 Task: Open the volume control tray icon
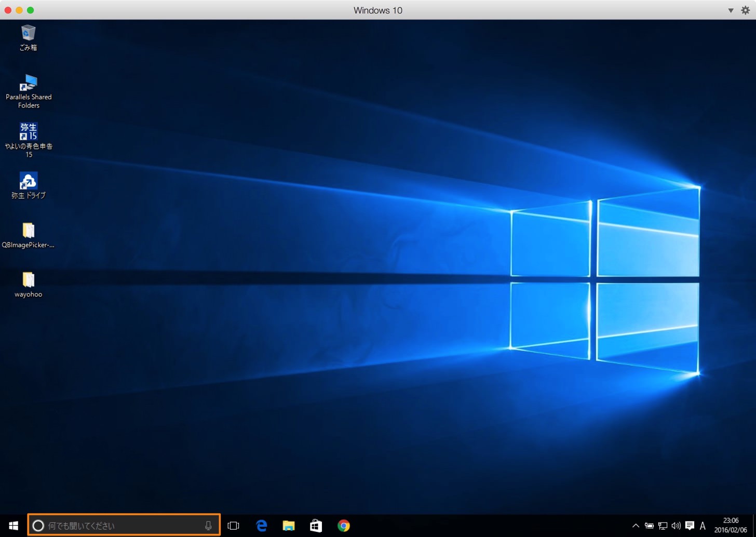tap(676, 526)
